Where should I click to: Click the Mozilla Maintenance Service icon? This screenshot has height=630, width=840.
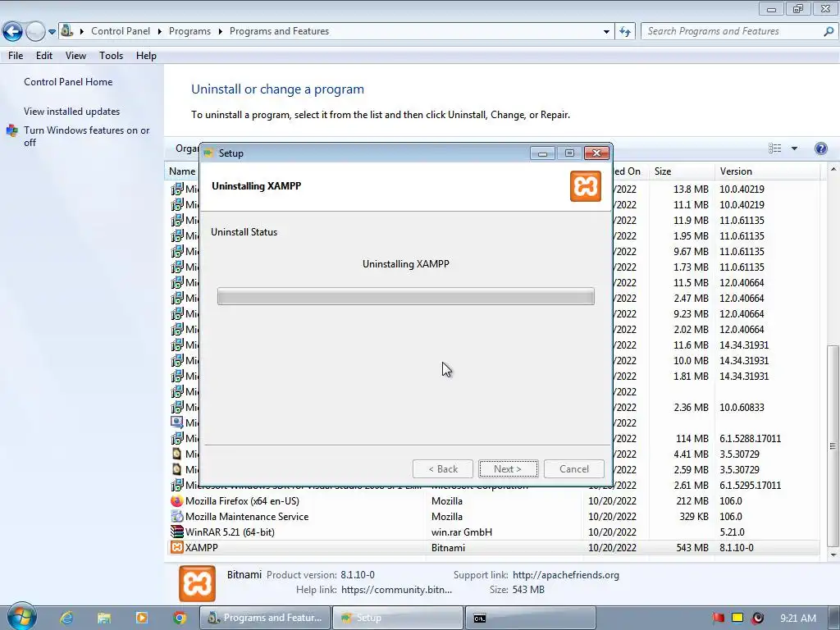176,517
